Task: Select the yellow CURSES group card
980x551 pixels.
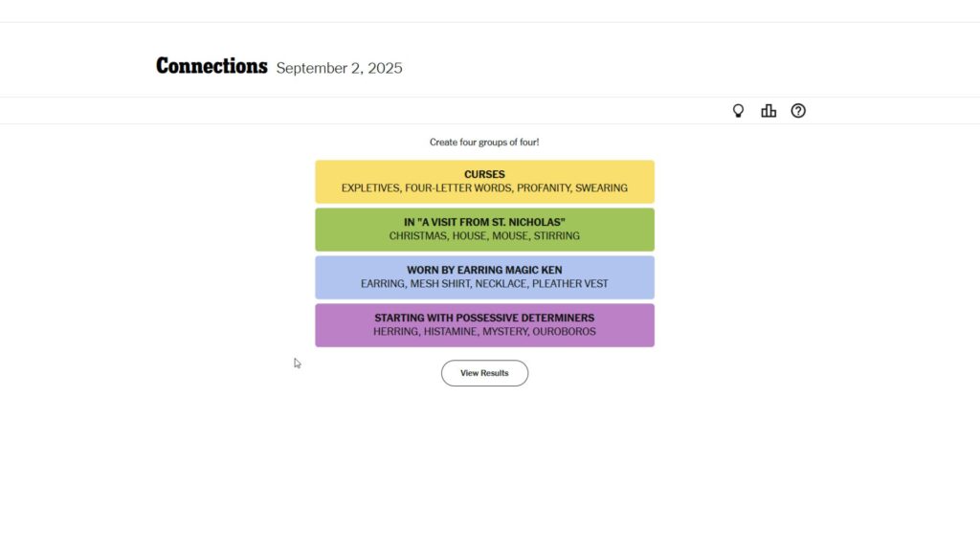Action: [x=484, y=181]
